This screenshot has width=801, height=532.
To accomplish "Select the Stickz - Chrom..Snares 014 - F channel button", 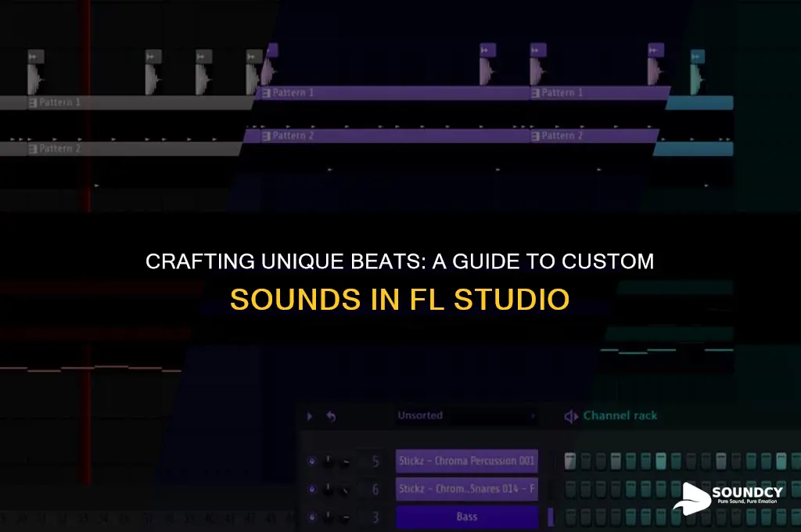I will point(467,489).
